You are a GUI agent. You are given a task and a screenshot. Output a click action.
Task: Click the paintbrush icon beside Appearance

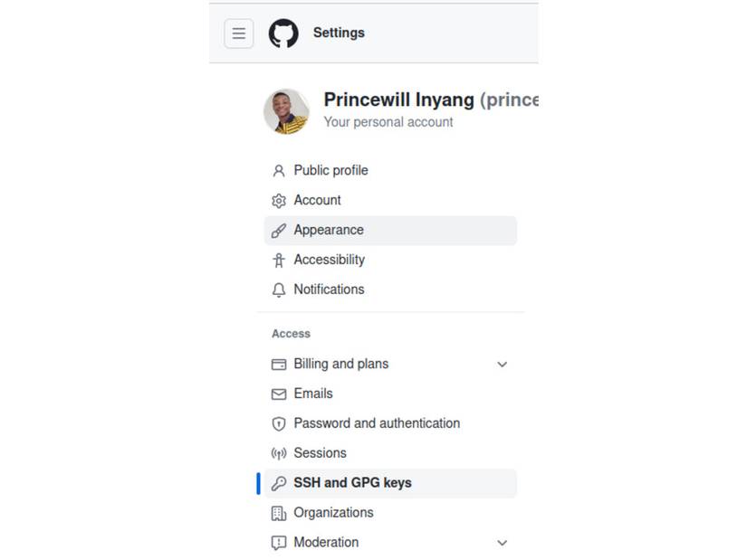279,231
